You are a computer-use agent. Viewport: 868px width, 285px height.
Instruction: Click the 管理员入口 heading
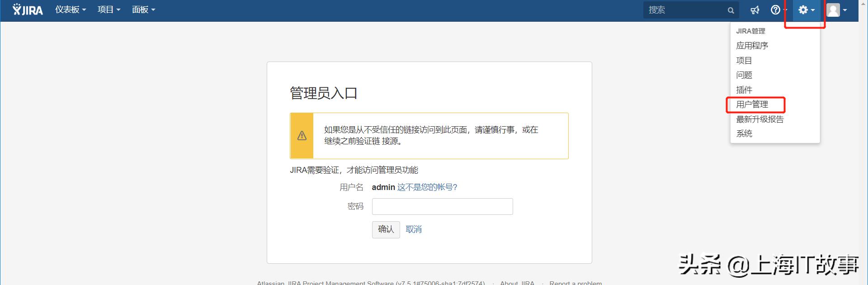pos(324,93)
